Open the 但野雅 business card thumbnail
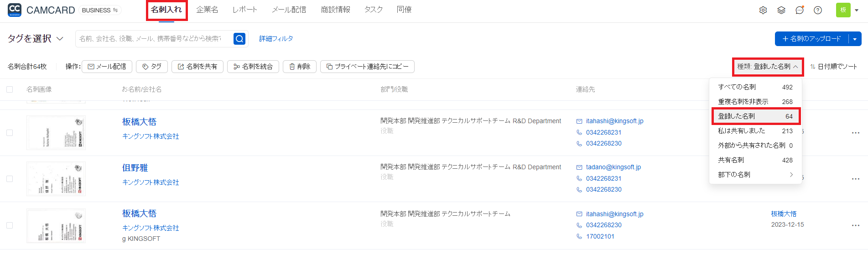 point(56,179)
